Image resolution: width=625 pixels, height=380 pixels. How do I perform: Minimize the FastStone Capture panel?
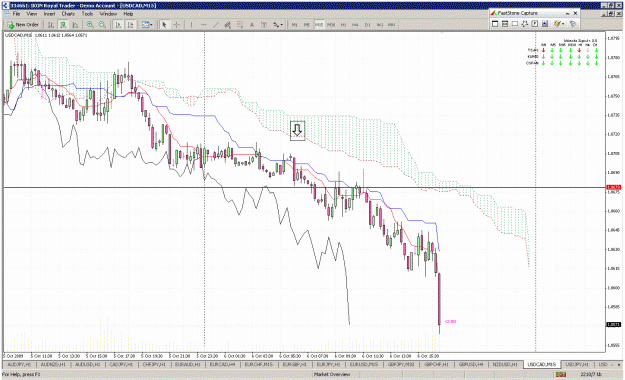click(x=567, y=14)
